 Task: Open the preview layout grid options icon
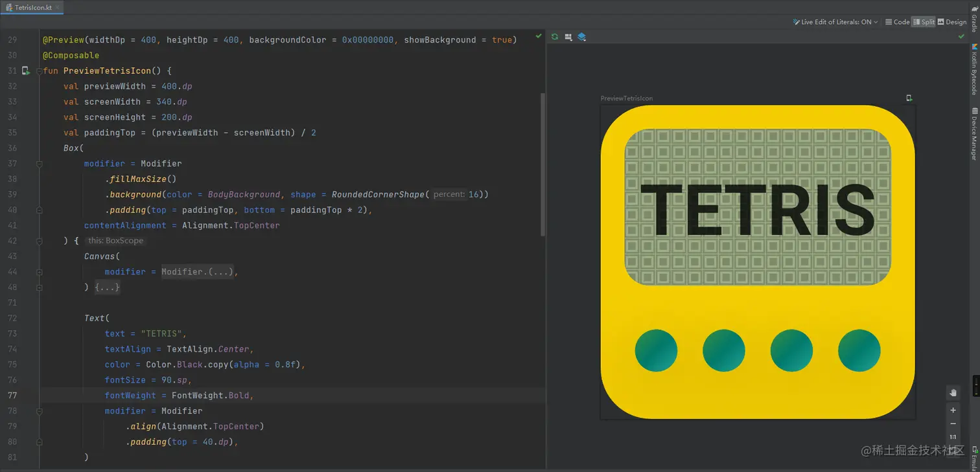[x=568, y=37]
